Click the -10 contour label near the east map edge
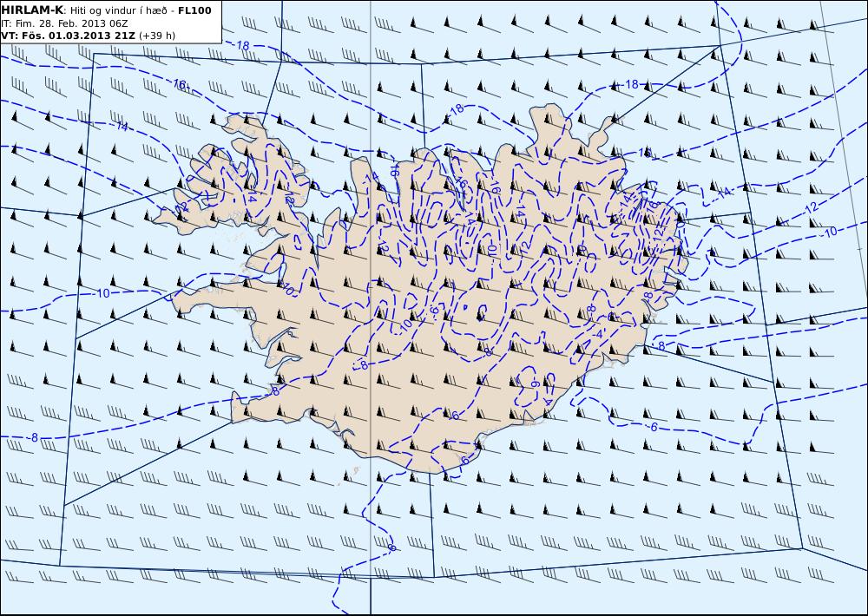The image size is (868, 616). pyautogui.click(x=829, y=233)
